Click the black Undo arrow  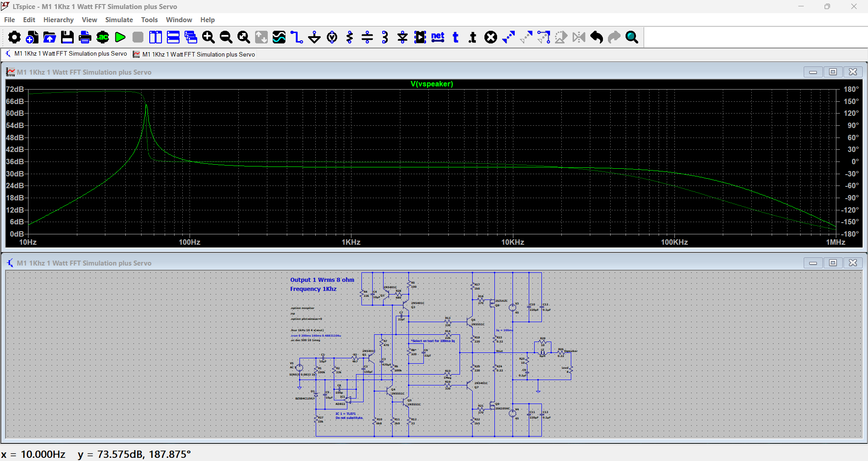(x=597, y=37)
